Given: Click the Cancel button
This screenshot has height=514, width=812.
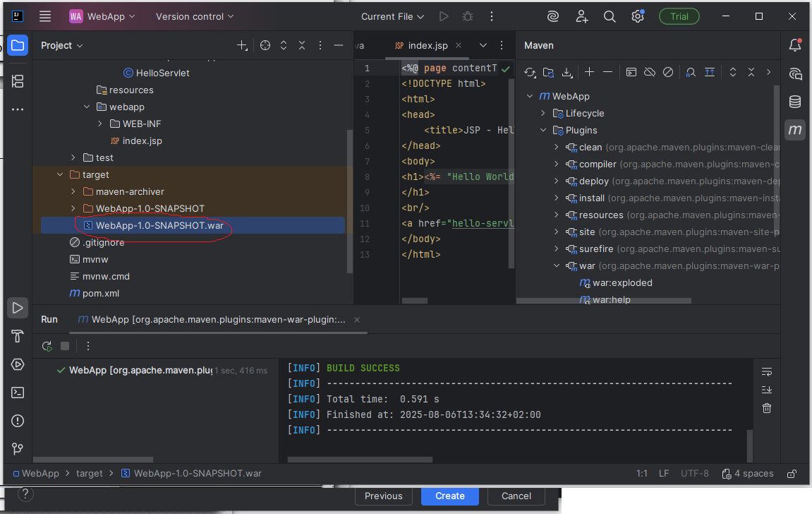Looking at the screenshot, I should 516,496.
